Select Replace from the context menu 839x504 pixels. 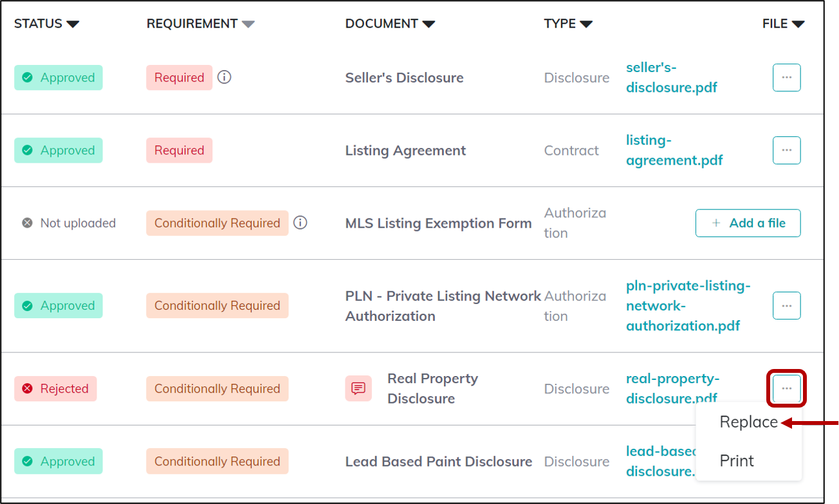(748, 422)
